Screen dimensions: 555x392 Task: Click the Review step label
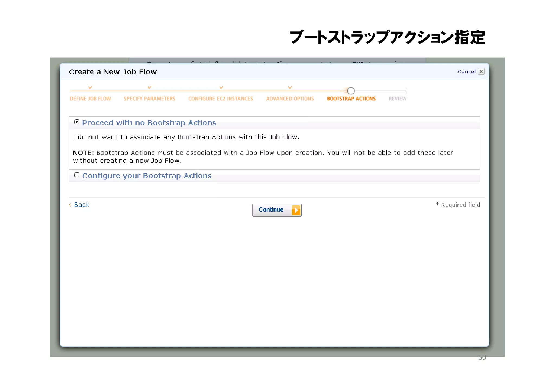(397, 99)
